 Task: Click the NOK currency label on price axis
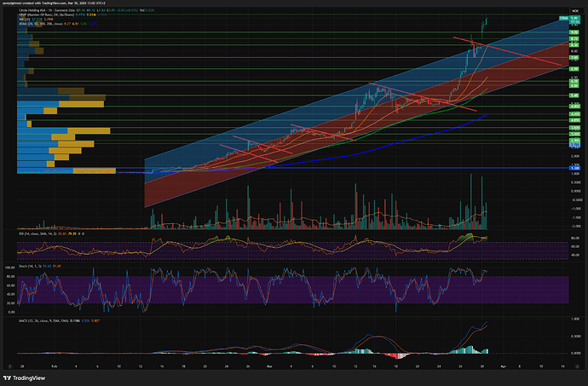pyautogui.click(x=574, y=11)
